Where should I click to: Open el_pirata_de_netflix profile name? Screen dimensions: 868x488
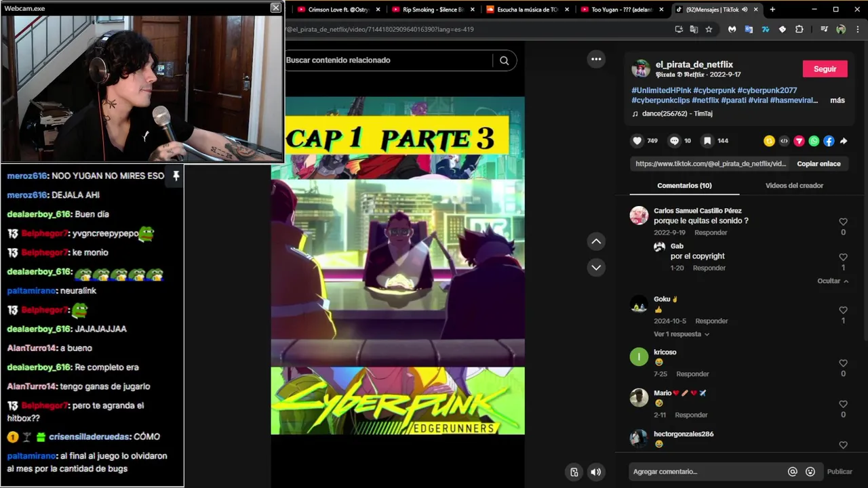tap(694, 64)
